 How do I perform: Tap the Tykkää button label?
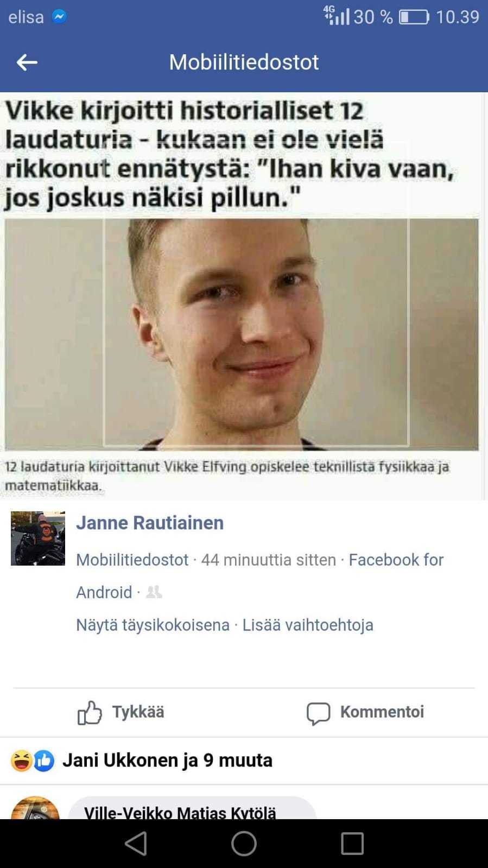138,712
